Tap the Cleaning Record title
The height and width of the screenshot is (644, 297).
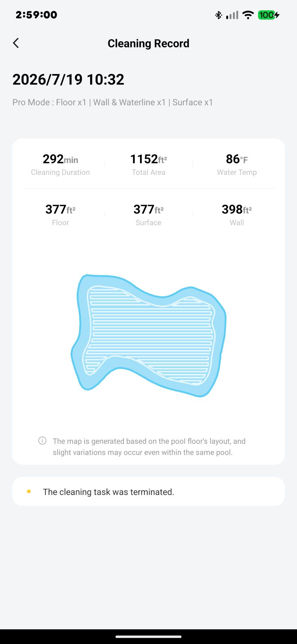point(148,43)
